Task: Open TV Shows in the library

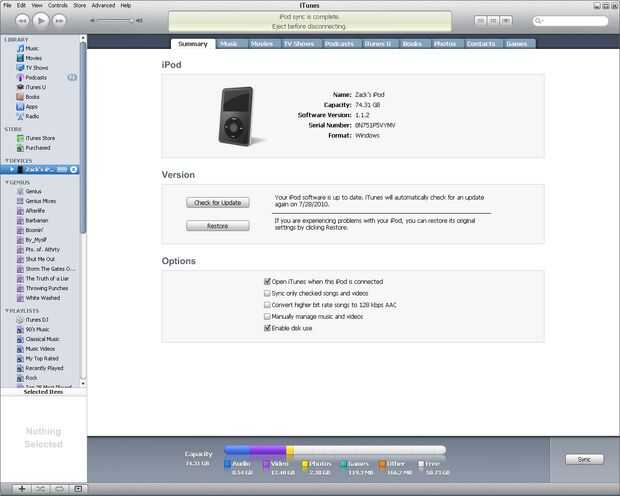Action: (x=32, y=68)
